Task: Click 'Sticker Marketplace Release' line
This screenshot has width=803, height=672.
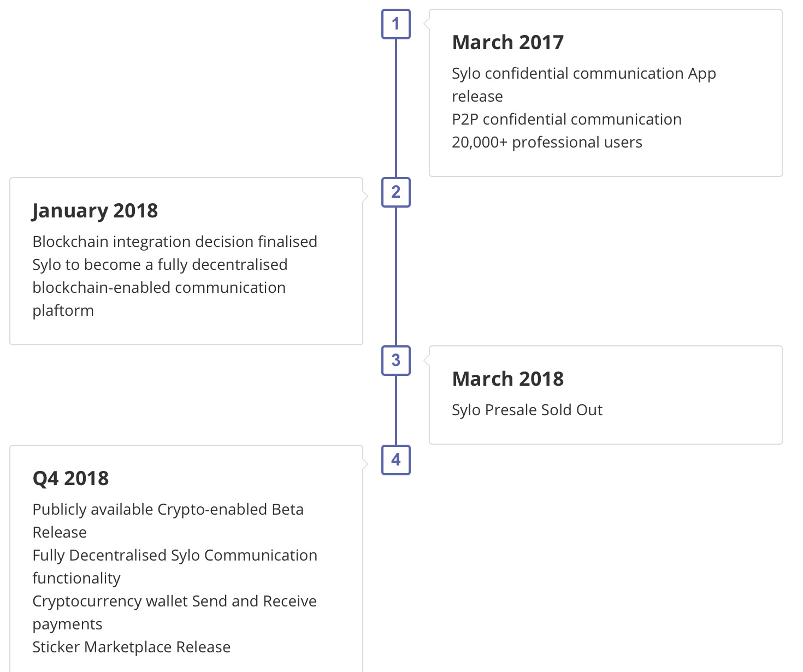Action: point(131,647)
